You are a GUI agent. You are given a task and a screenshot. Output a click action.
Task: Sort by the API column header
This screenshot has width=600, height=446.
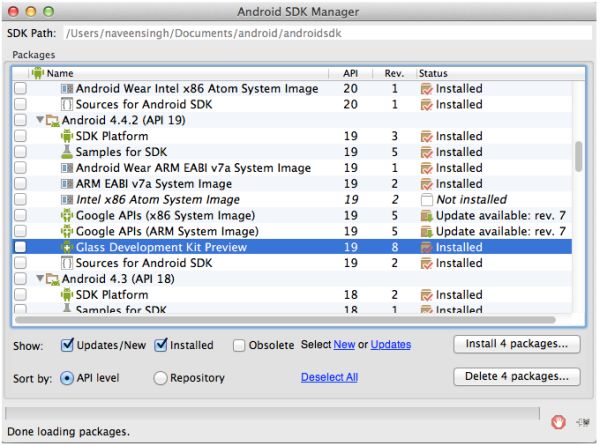click(350, 73)
